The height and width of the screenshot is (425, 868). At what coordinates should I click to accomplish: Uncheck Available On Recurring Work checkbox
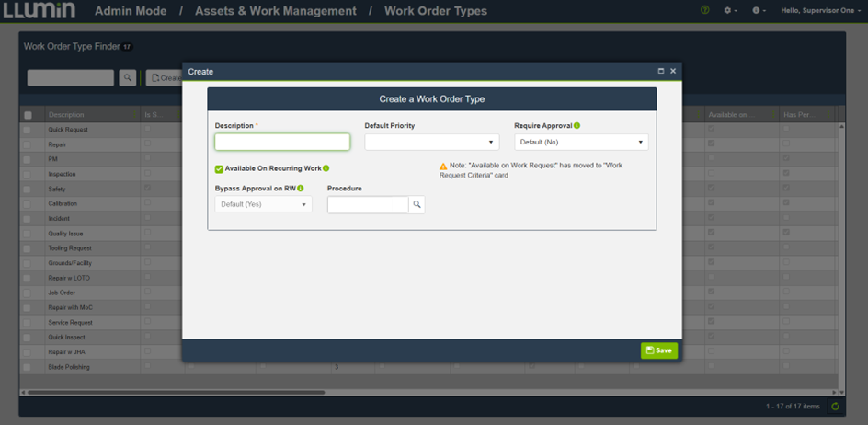pos(219,168)
